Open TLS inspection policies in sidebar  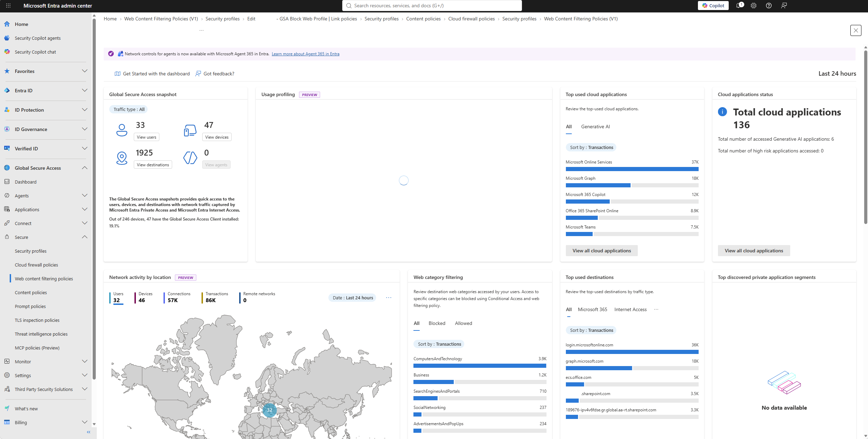coord(37,320)
